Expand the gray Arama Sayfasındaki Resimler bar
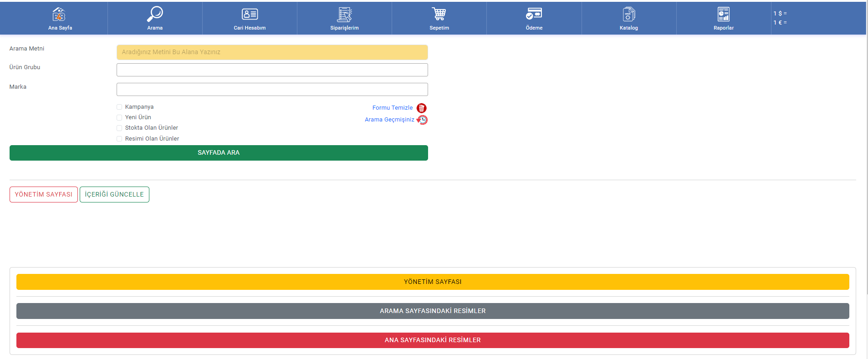The image size is (868, 359). click(x=432, y=311)
